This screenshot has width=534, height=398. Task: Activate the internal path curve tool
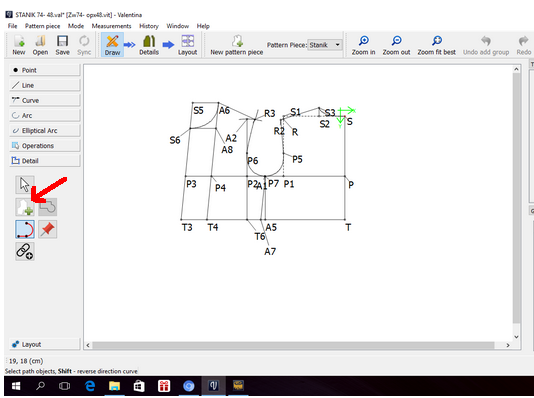click(x=25, y=229)
